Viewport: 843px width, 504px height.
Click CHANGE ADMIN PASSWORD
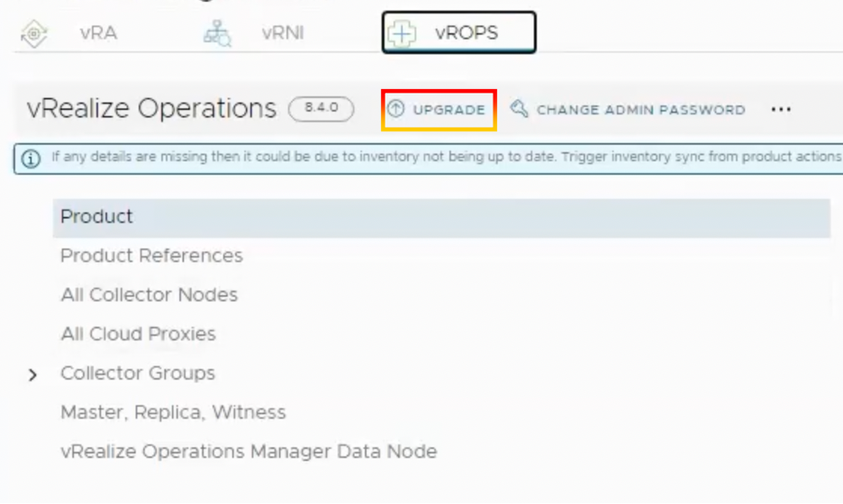[640, 110]
